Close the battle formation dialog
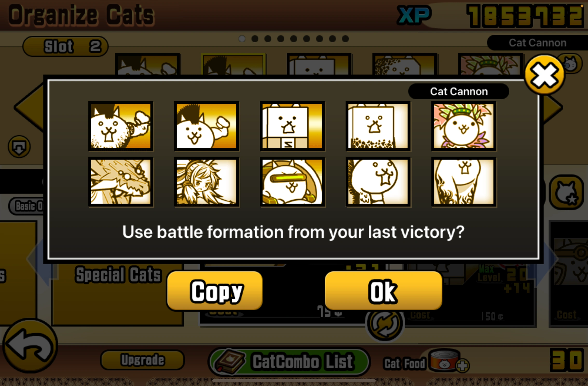 [544, 75]
